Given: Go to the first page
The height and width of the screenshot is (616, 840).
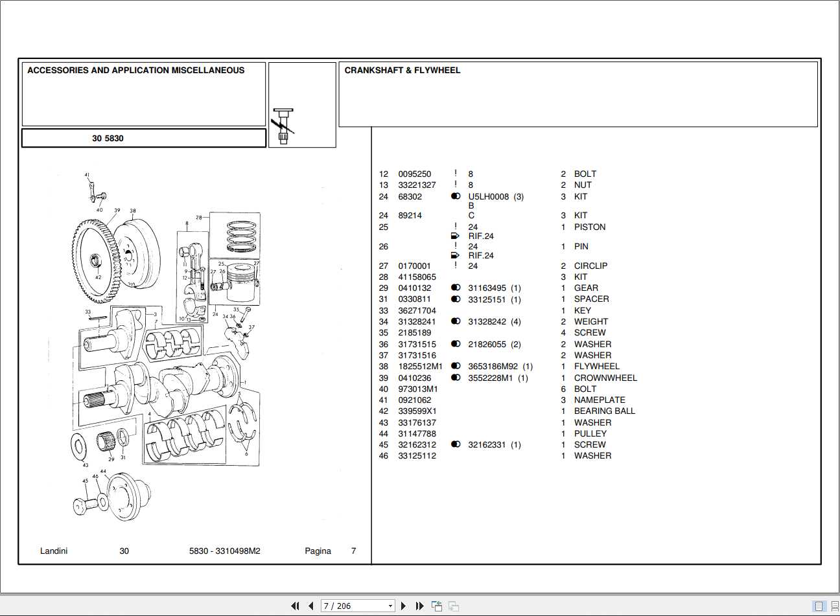Looking at the screenshot, I should coord(295,606).
